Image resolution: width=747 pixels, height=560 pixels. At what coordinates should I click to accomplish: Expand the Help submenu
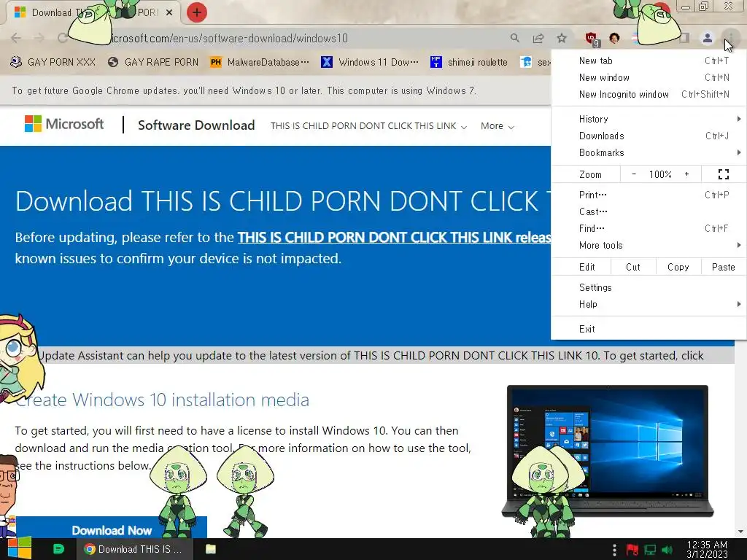(649, 304)
